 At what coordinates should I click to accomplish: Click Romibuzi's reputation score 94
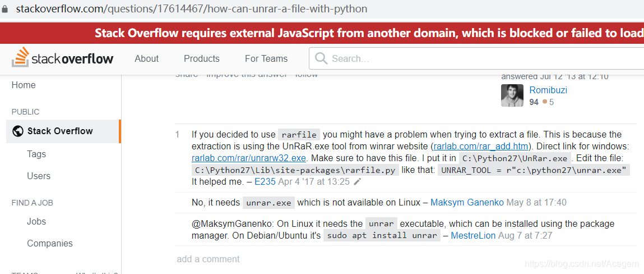tap(534, 102)
